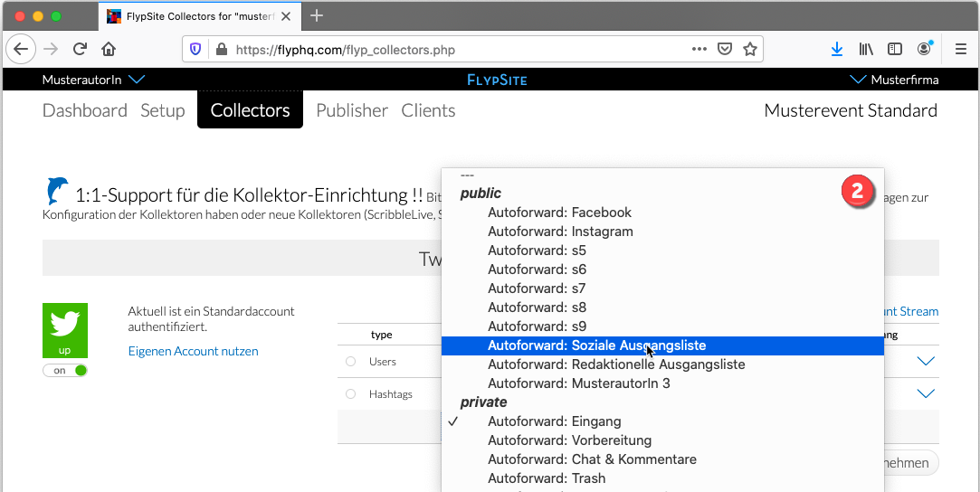The image size is (980, 492).
Task: Select the Users radio button
Action: 351,362
